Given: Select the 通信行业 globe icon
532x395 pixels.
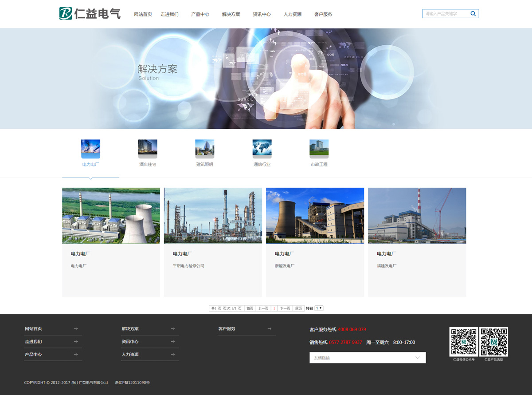Looking at the screenshot, I should 262,149.
